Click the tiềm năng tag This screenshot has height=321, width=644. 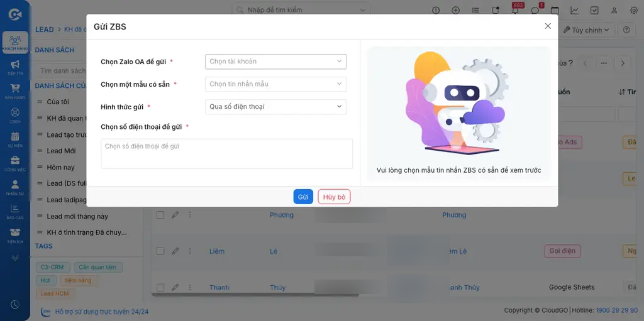(x=79, y=280)
